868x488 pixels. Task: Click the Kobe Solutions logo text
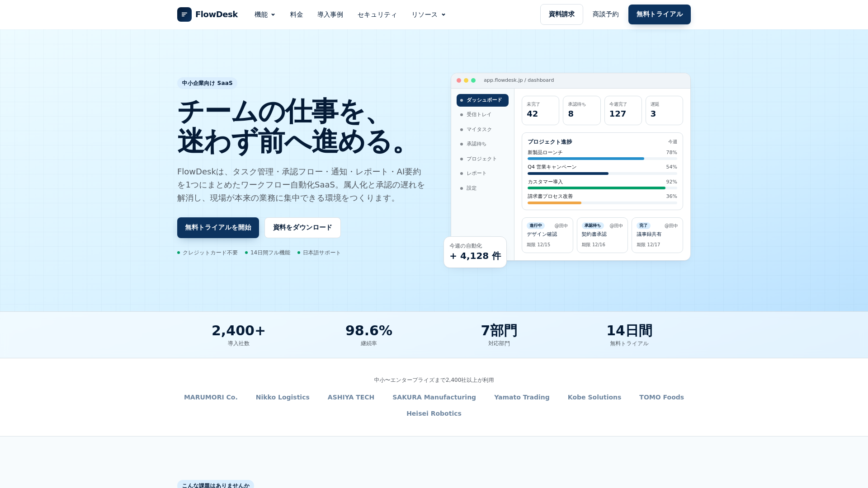(x=594, y=397)
